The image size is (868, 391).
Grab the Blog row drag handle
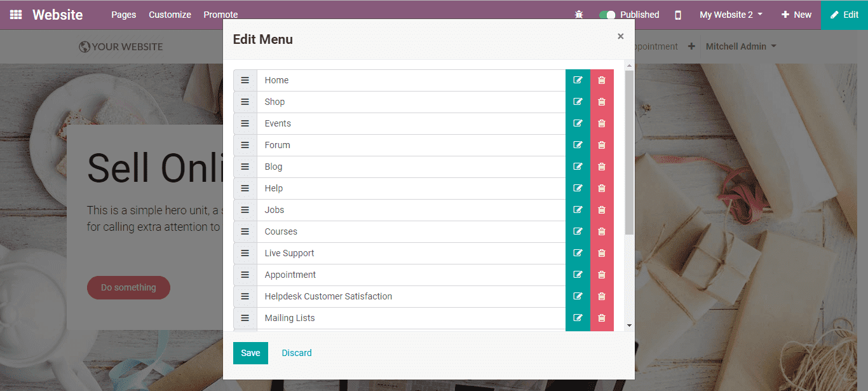click(x=245, y=167)
